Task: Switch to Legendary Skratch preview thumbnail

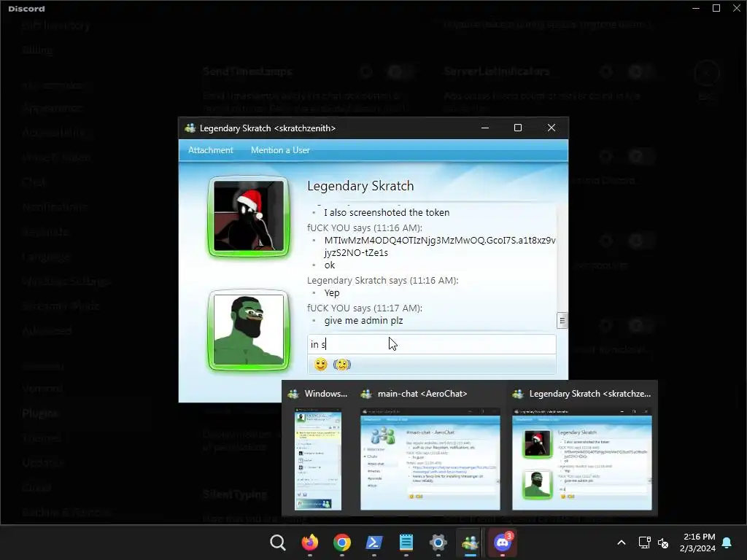Action: (581, 459)
